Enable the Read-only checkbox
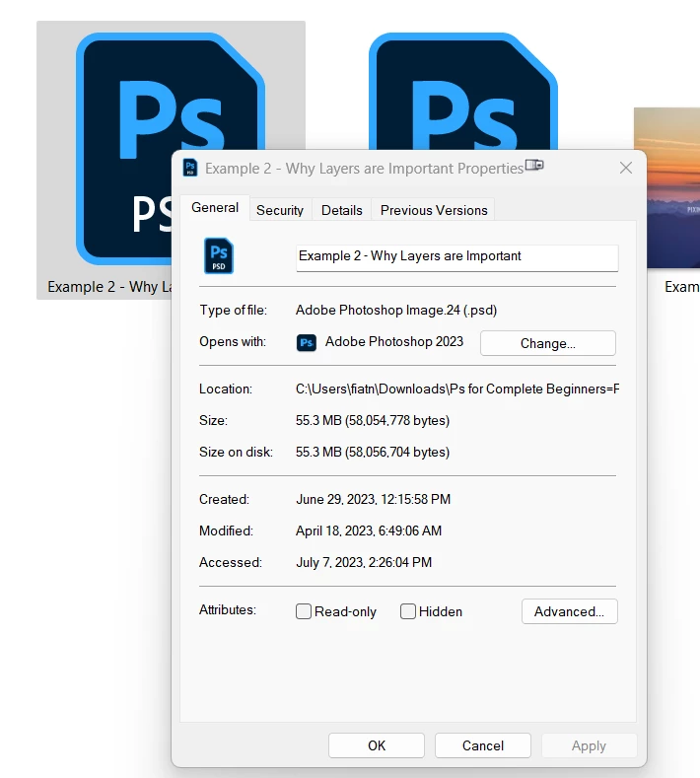 click(304, 611)
